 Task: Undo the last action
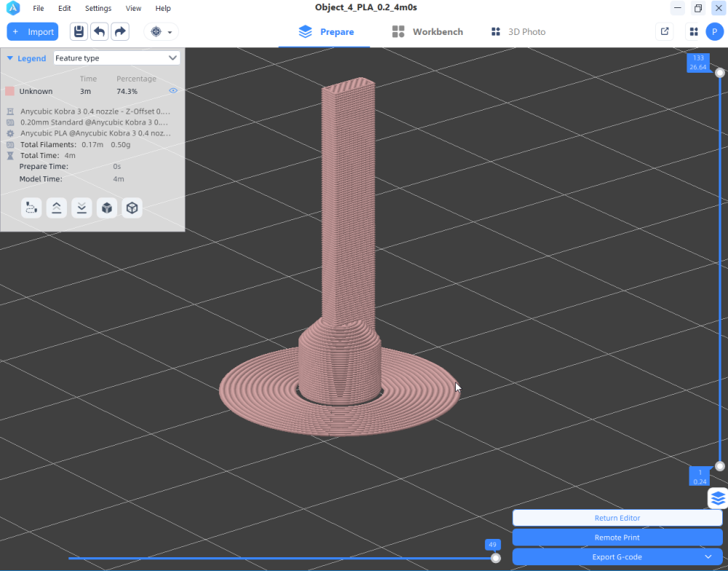(x=99, y=31)
